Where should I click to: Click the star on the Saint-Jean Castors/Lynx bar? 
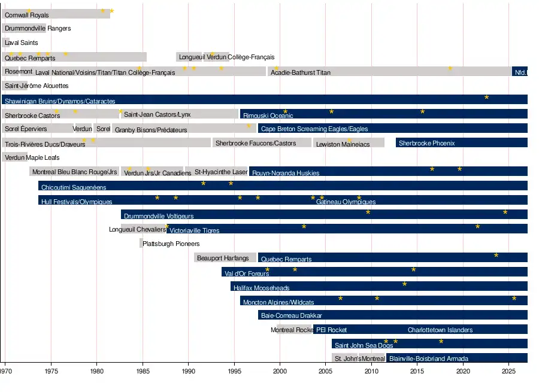pos(121,112)
